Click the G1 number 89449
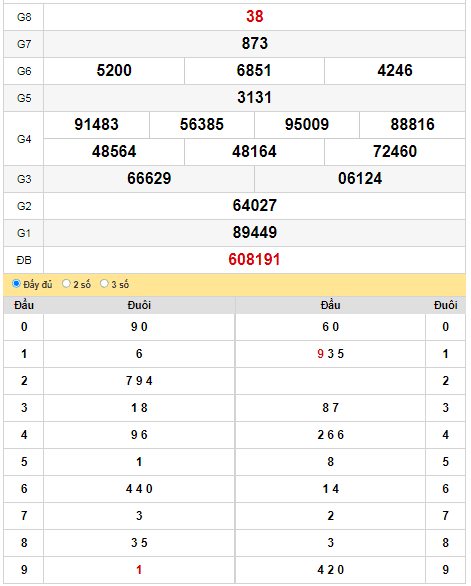 click(x=255, y=232)
